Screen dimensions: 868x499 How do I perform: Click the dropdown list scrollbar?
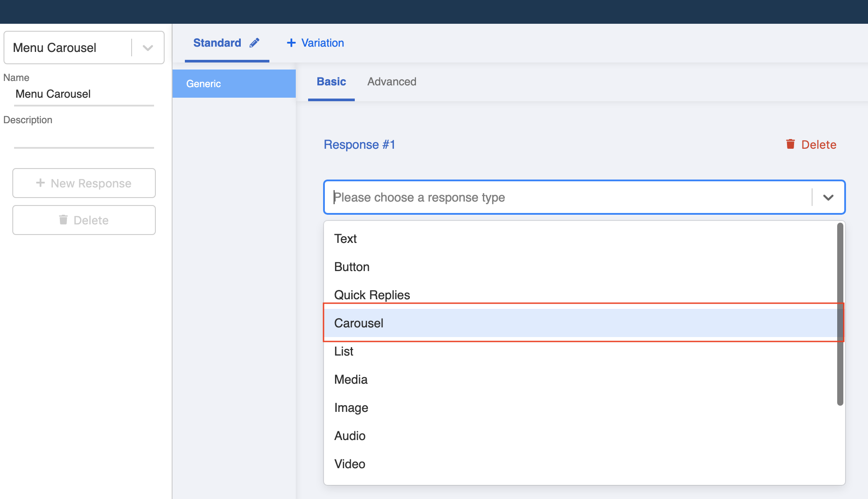[x=840, y=314]
